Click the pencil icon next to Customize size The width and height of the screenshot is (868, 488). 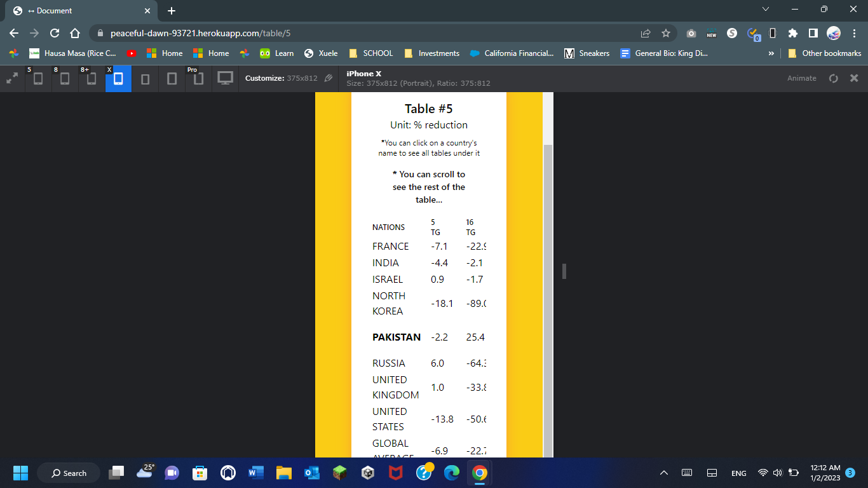click(x=329, y=78)
